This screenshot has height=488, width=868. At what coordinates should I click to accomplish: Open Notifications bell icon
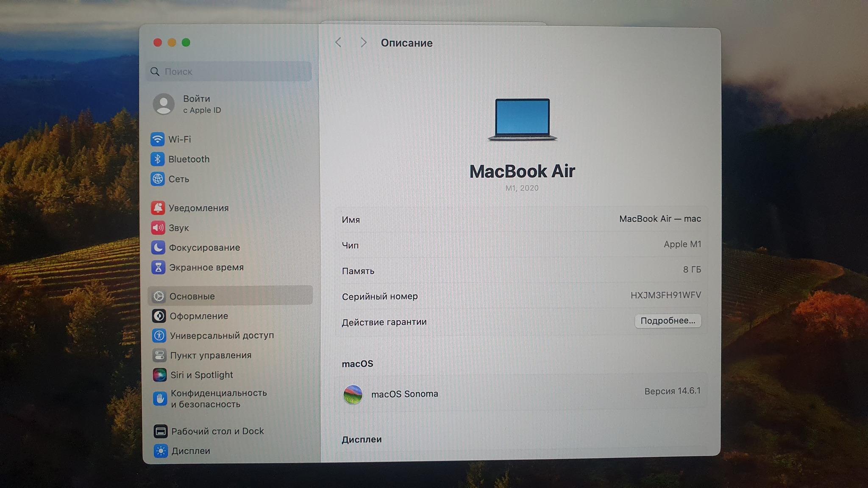tap(158, 208)
